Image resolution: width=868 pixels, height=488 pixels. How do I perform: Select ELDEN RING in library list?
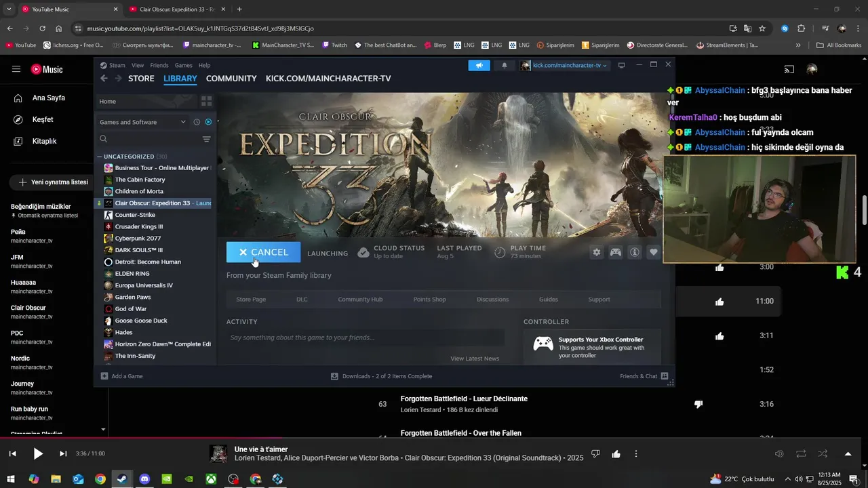tap(132, 274)
